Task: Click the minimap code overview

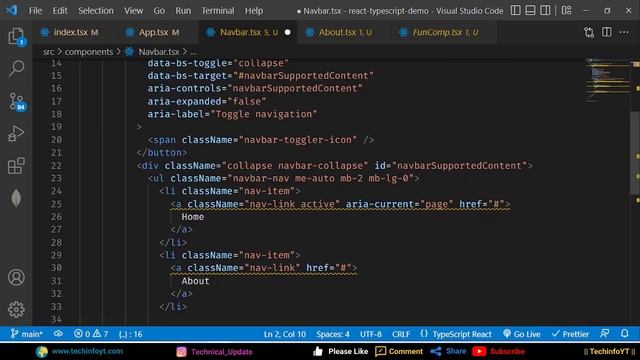Action: coord(608,80)
